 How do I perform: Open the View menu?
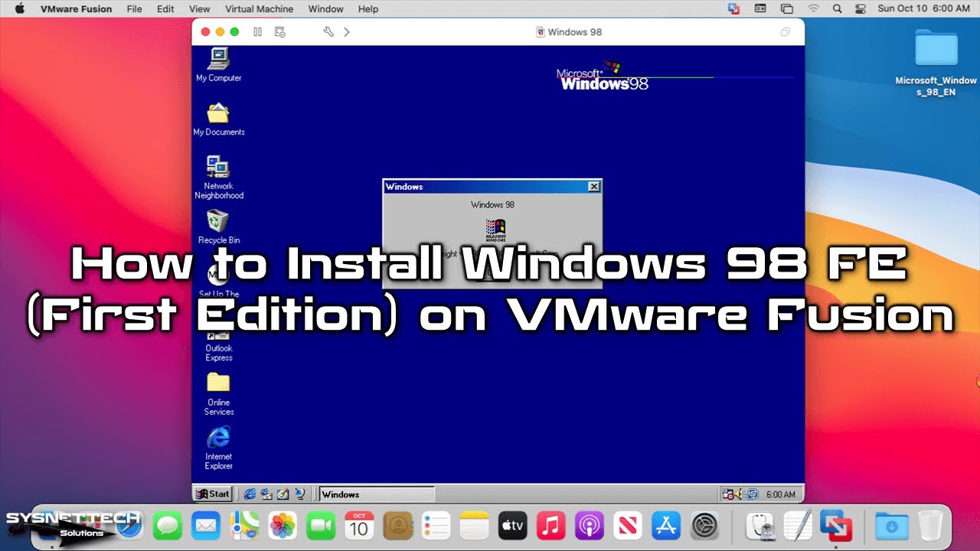tap(199, 8)
